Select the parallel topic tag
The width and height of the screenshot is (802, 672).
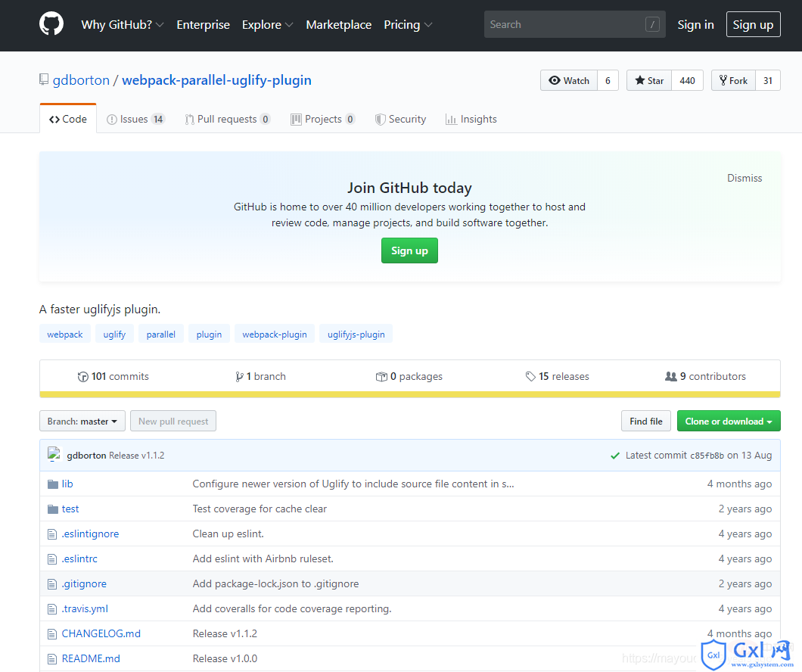click(x=160, y=334)
